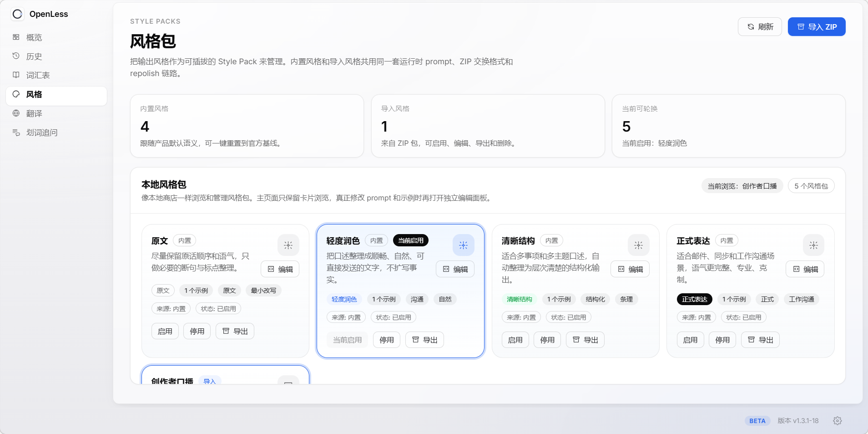
Task: Export the 轻度润色 style pack
Action: point(424,340)
